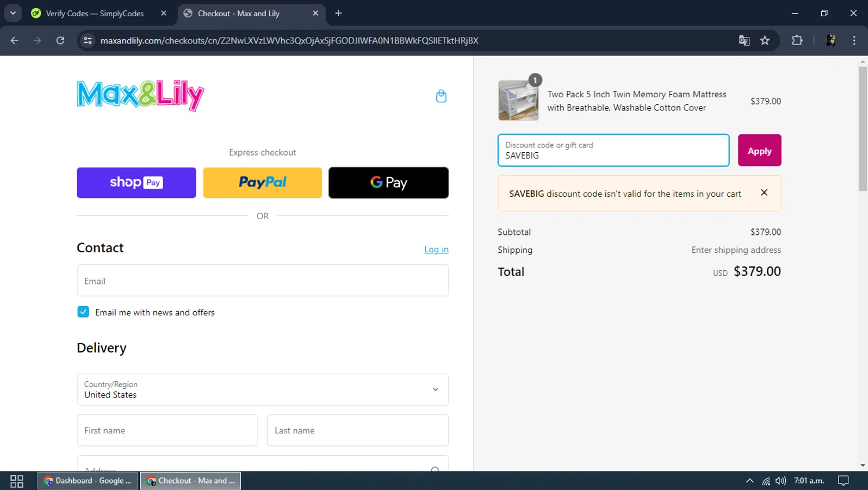The image size is (868, 490).
Task: Pay with PayPal express checkout
Action: click(262, 183)
